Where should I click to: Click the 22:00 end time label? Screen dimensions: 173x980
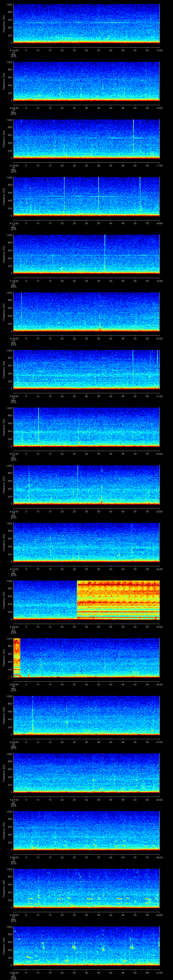click(x=160, y=454)
